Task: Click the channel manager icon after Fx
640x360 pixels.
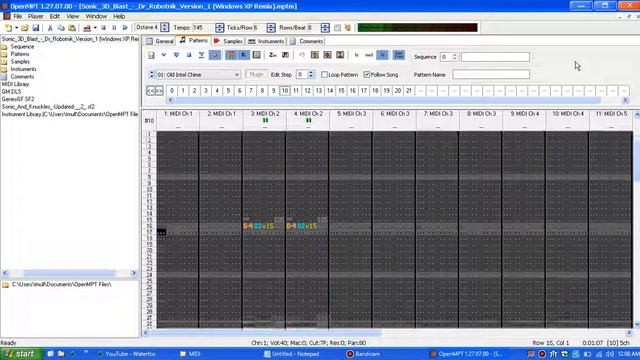Action: (256, 55)
